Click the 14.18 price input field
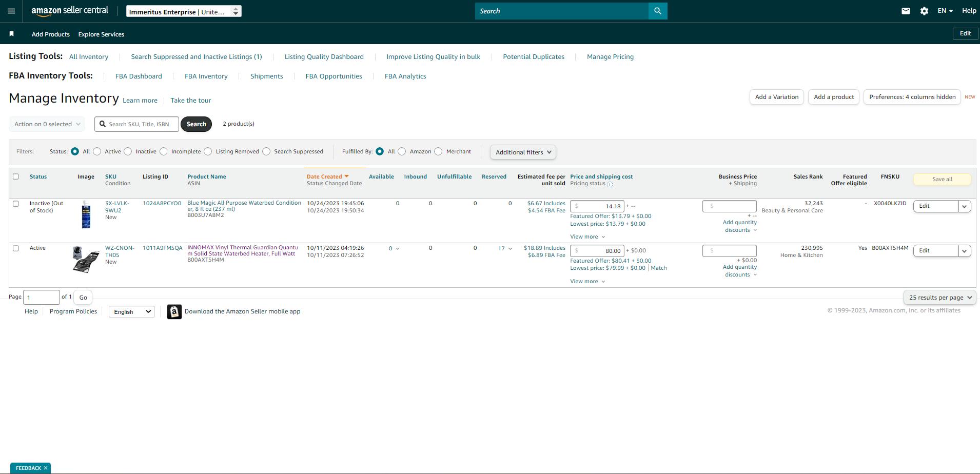 (597, 206)
